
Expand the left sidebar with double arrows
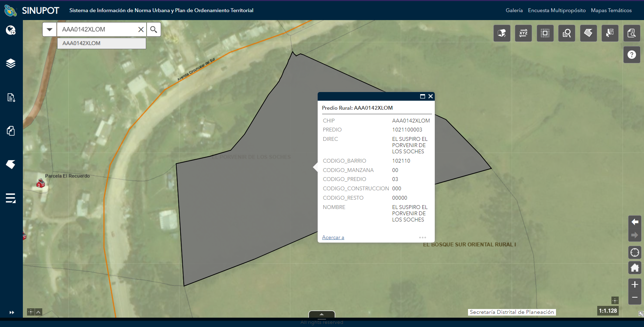[x=11, y=312]
